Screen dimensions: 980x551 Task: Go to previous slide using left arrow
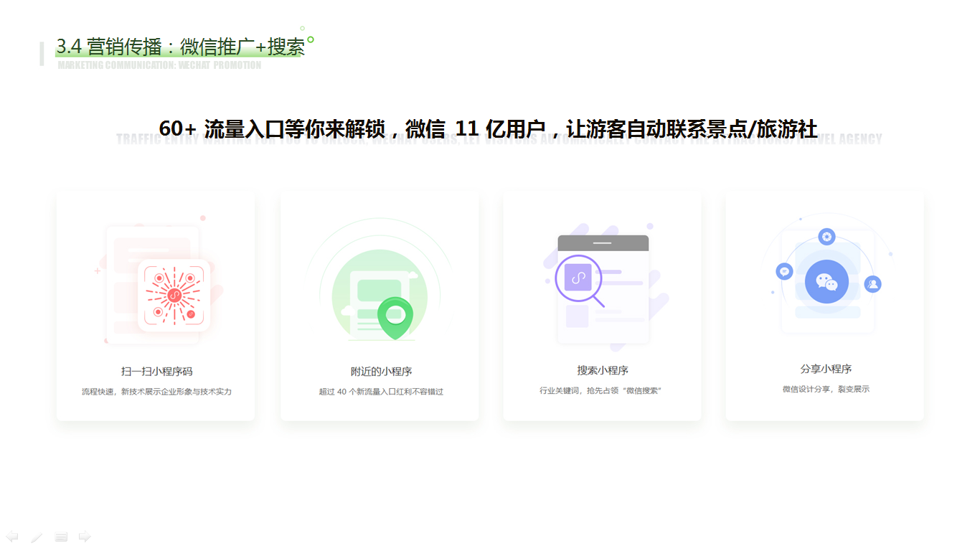tap(12, 537)
